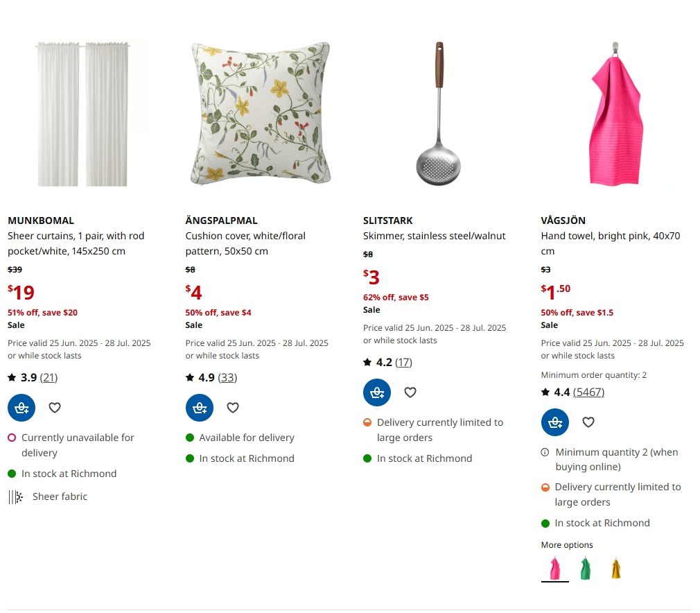View the 33 reviews for ÄNGSPALPMAL
The height and width of the screenshot is (613, 700).
coord(227,377)
